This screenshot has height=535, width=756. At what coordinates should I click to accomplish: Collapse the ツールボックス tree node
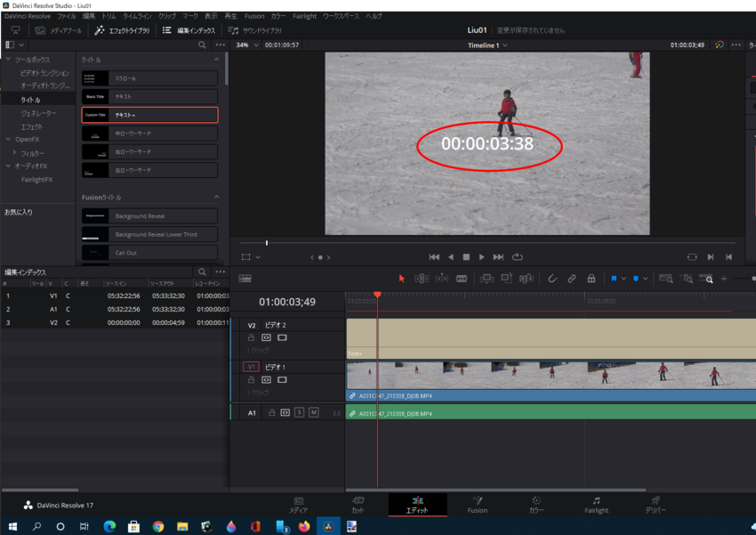[8, 60]
